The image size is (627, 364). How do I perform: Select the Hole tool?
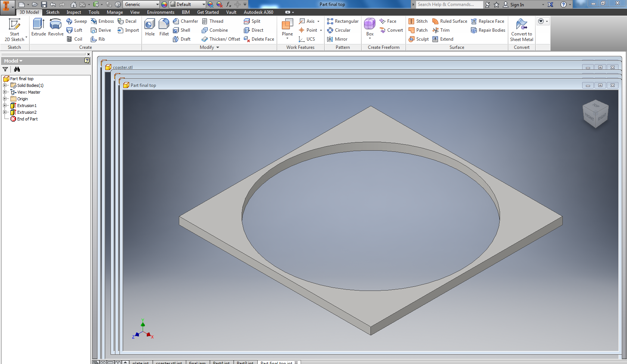tap(150, 27)
